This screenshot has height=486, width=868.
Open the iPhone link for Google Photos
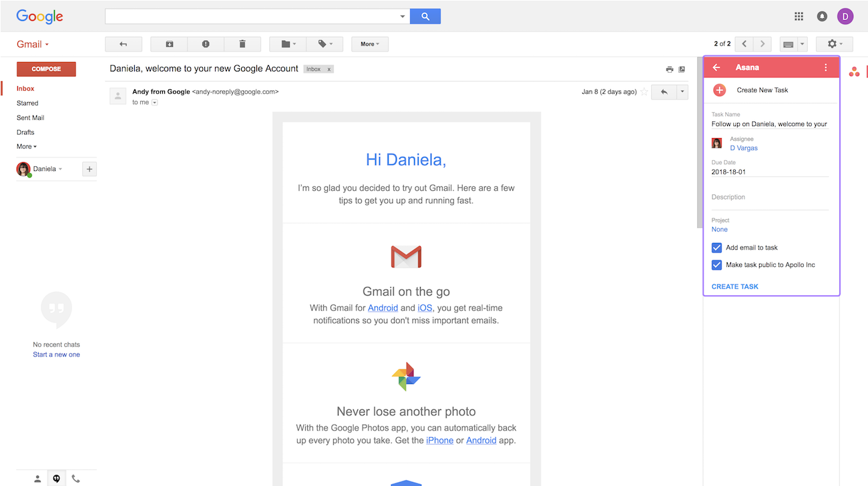440,440
